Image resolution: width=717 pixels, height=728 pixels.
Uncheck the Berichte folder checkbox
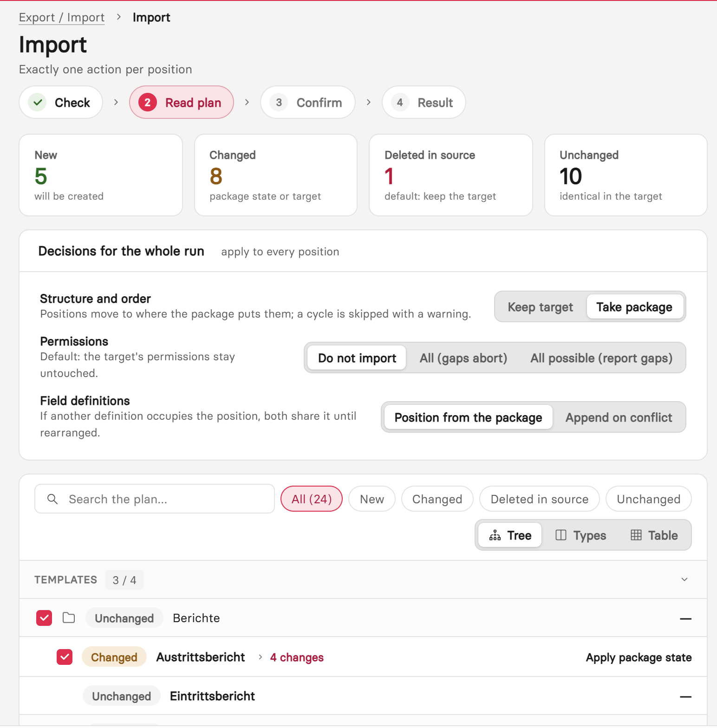(x=44, y=618)
